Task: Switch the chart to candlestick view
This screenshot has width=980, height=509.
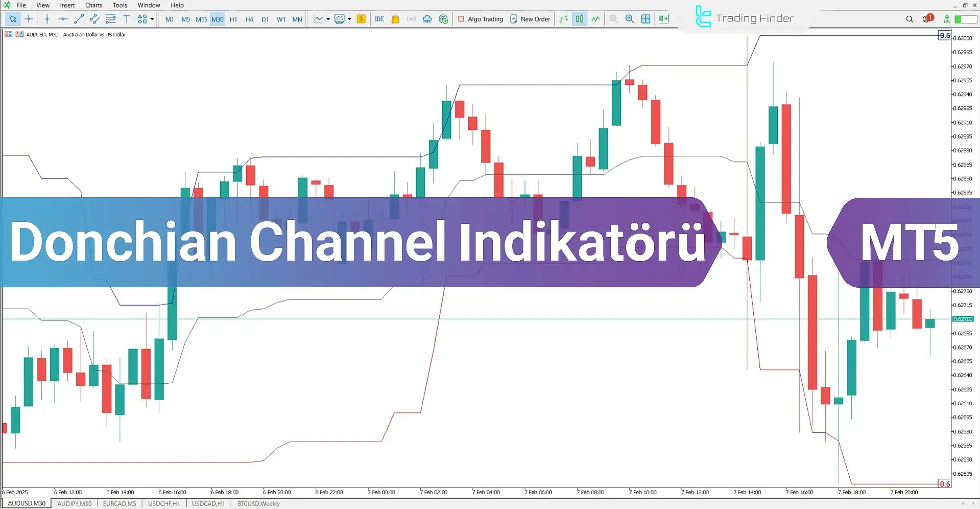Action: 579,19
